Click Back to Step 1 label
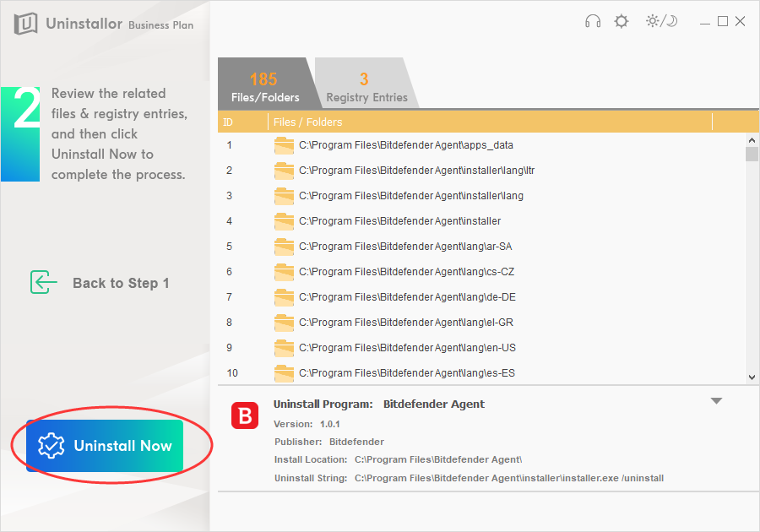Image resolution: width=760 pixels, height=532 pixels. tap(121, 283)
